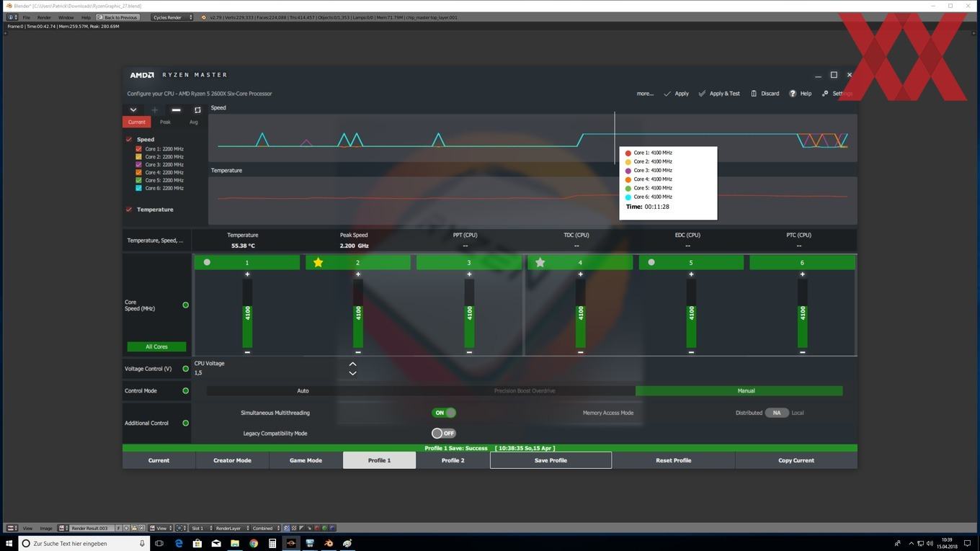Click Reset Profile
The image size is (980, 551).
pos(673,460)
